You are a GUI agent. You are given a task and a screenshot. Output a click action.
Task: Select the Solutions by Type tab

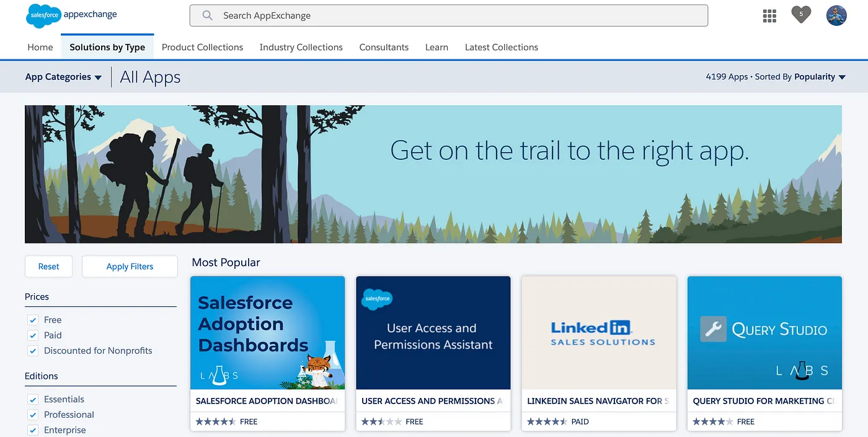[107, 47]
